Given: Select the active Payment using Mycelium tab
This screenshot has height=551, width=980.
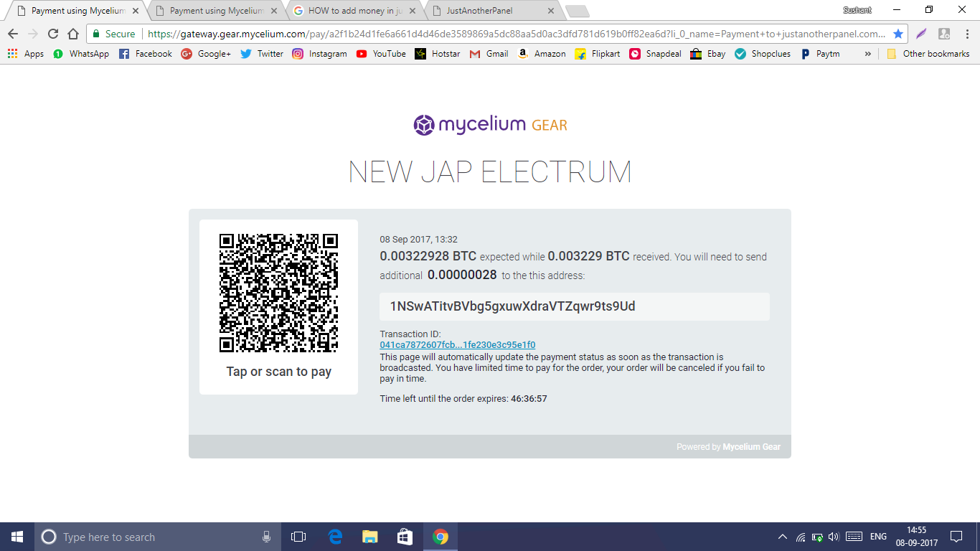Looking at the screenshot, I should 77,11.
